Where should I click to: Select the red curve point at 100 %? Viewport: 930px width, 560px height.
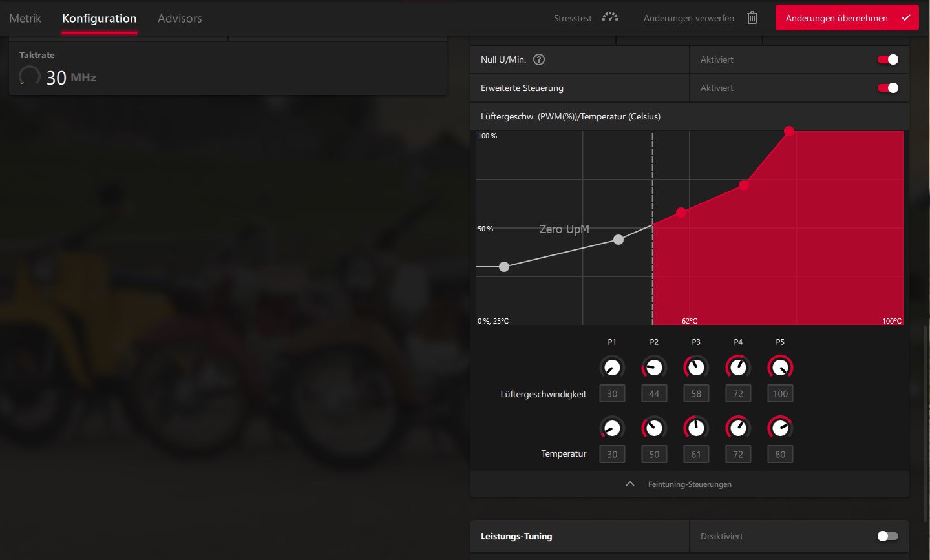click(x=789, y=131)
